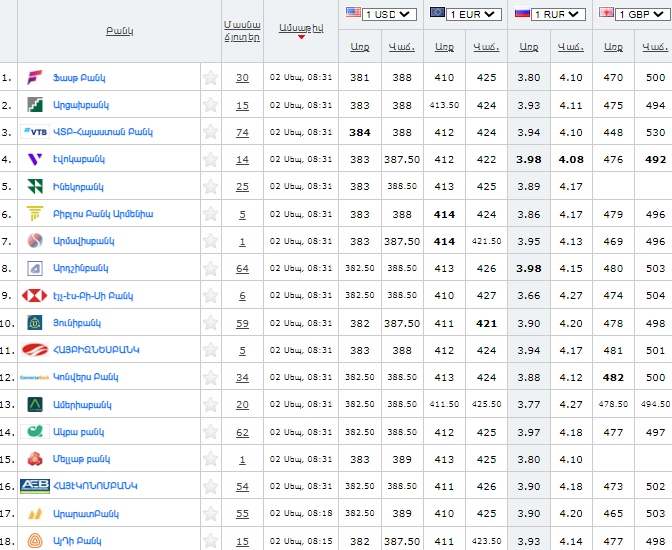Toggle favorite star for Ամերիաբանկ
The height and width of the screenshot is (550, 672).
click(210, 404)
